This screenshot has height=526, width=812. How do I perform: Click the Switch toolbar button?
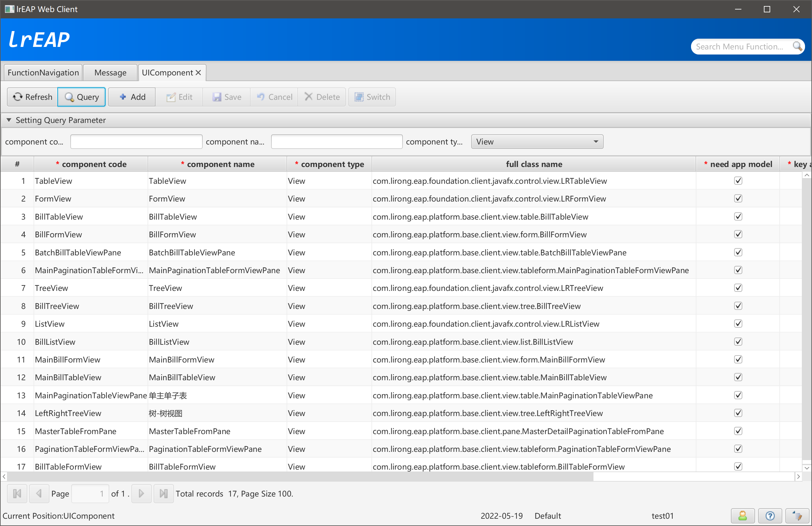click(x=372, y=97)
